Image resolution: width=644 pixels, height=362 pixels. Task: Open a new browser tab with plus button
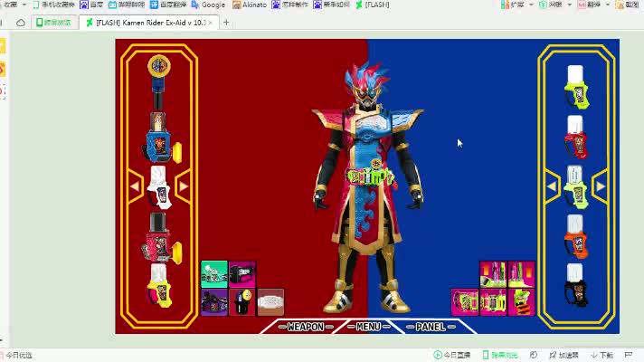[x=226, y=23]
